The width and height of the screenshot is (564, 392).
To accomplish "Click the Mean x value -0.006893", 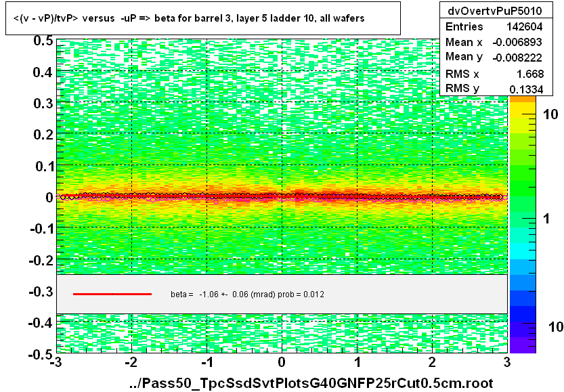I will point(517,42).
